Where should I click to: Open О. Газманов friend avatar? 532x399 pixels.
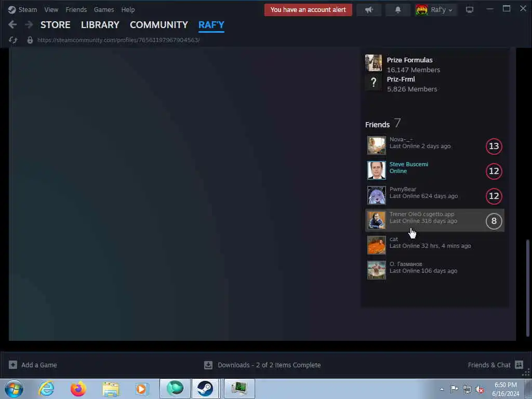[x=376, y=270]
